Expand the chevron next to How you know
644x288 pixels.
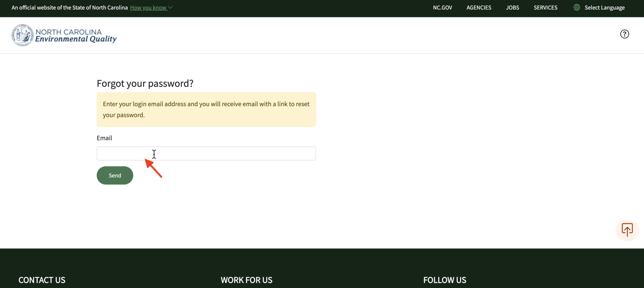pos(171,8)
